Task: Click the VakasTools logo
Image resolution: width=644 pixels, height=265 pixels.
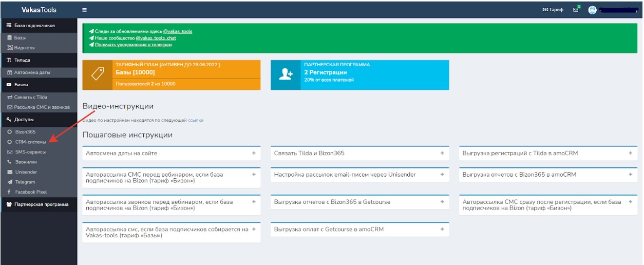Action: click(x=39, y=10)
